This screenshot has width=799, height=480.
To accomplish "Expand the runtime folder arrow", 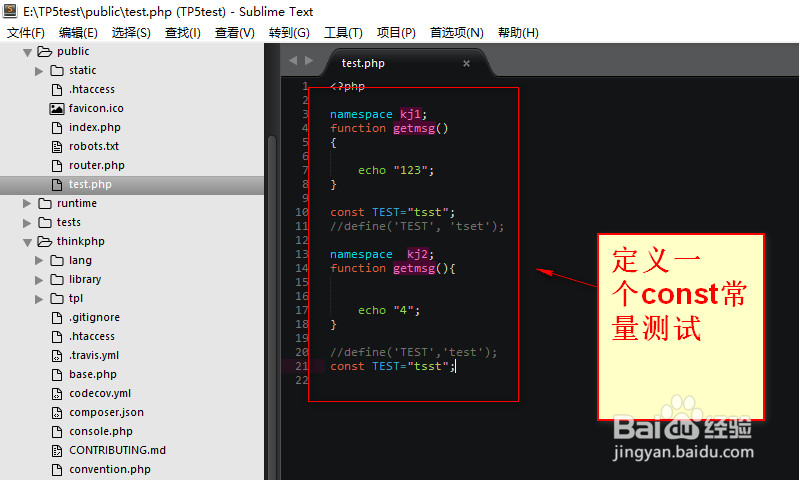I will click(27, 204).
